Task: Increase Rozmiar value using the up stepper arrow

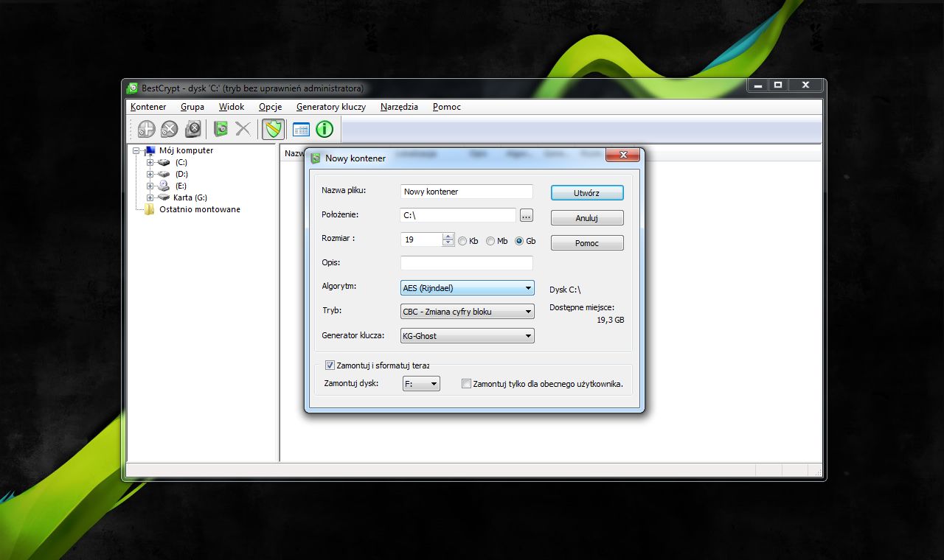Action: tap(448, 235)
